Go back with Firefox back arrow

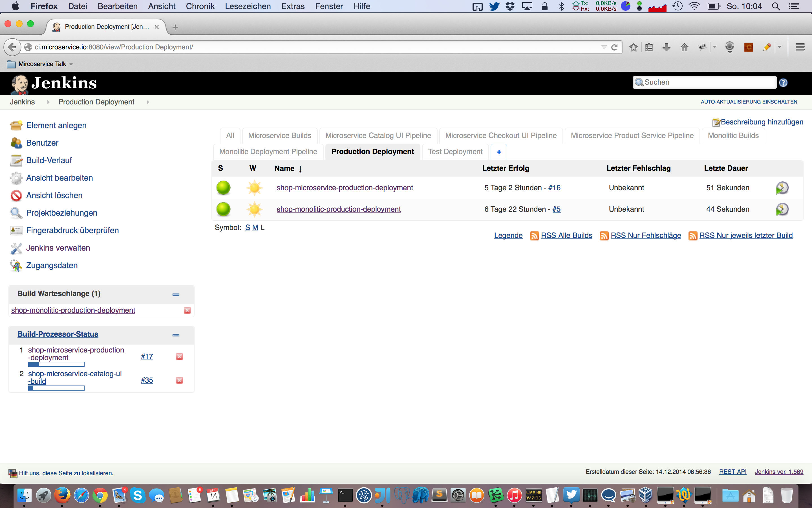12,47
